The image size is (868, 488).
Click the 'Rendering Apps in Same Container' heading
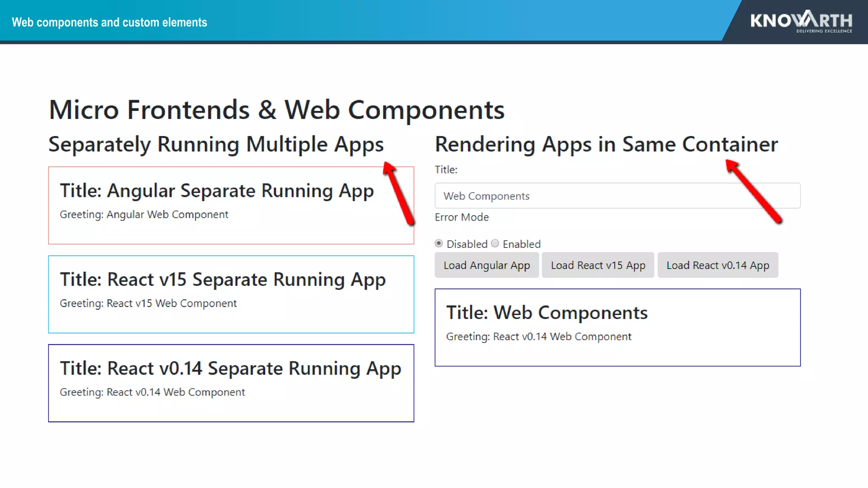click(606, 144)
